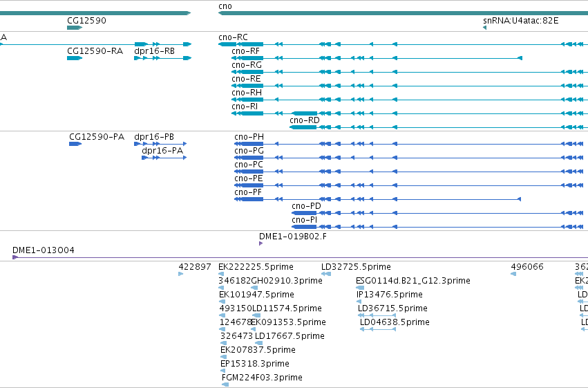Click the cno-RG transcript label
This screenshot has height=388, width=588.
pos(247,65)
